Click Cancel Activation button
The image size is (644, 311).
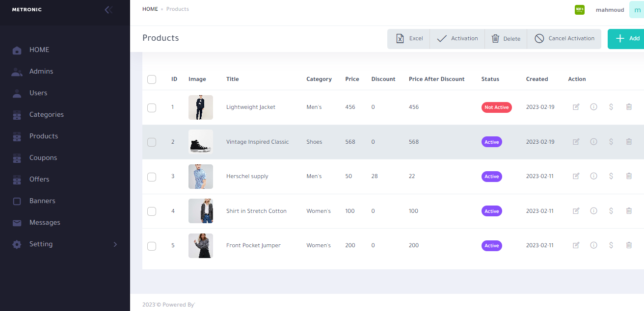[564, 39]
